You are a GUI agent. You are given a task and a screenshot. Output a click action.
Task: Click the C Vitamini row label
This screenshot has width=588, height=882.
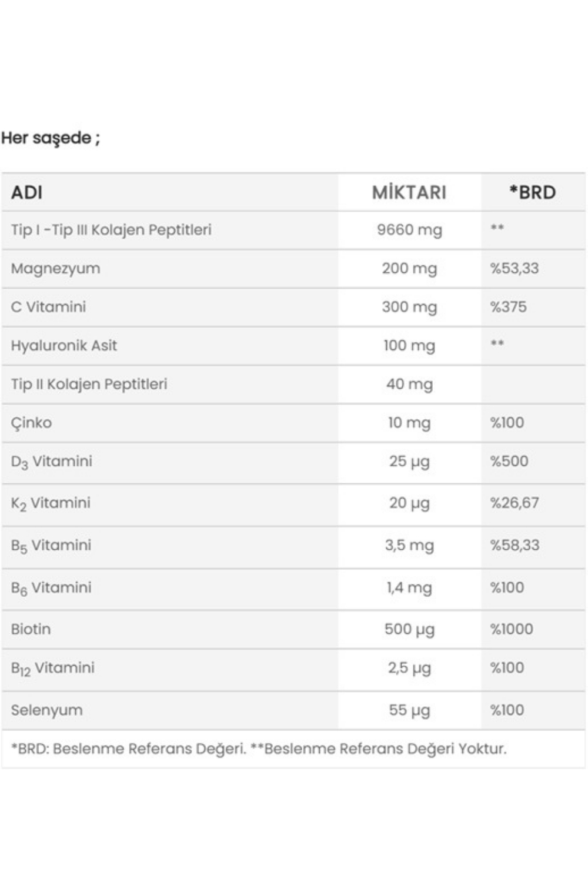coord(49,307)
